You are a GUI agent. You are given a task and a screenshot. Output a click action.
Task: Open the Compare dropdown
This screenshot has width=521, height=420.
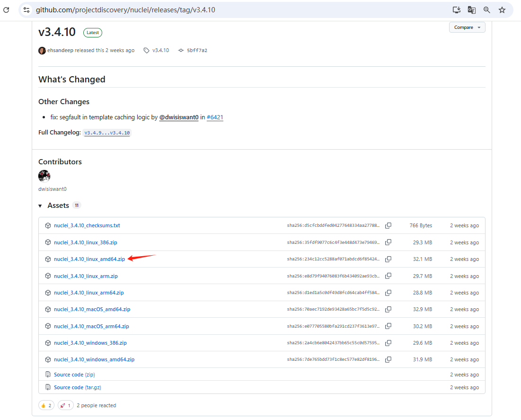(467, 27)
